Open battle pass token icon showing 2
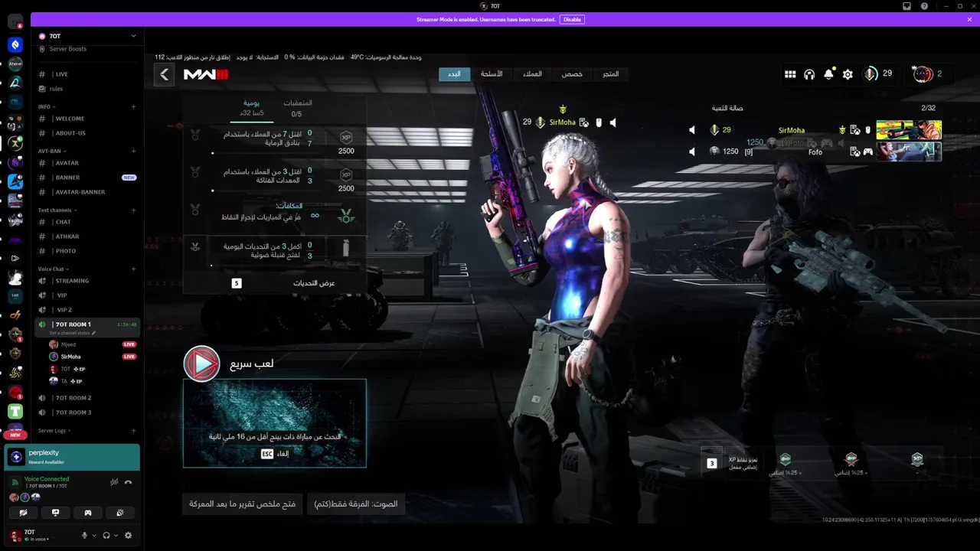 pyautogui.click(x=923, y=73)
